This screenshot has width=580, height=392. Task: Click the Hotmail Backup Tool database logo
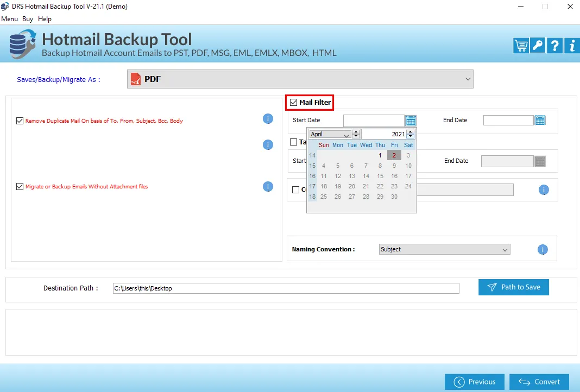pyautogui.click(x=22, y=44)
